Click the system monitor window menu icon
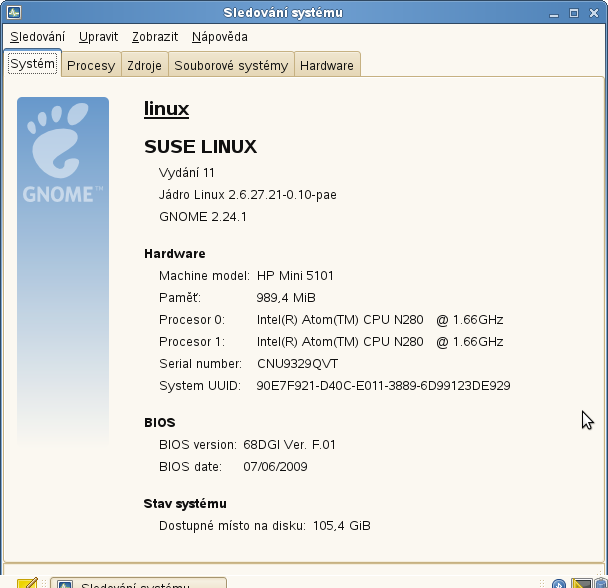The height and width of the screenshot is (588, 608). click(x=14, y=12)
